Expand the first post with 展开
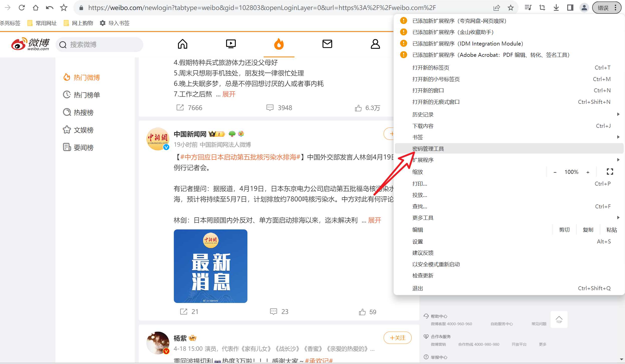 229,94
